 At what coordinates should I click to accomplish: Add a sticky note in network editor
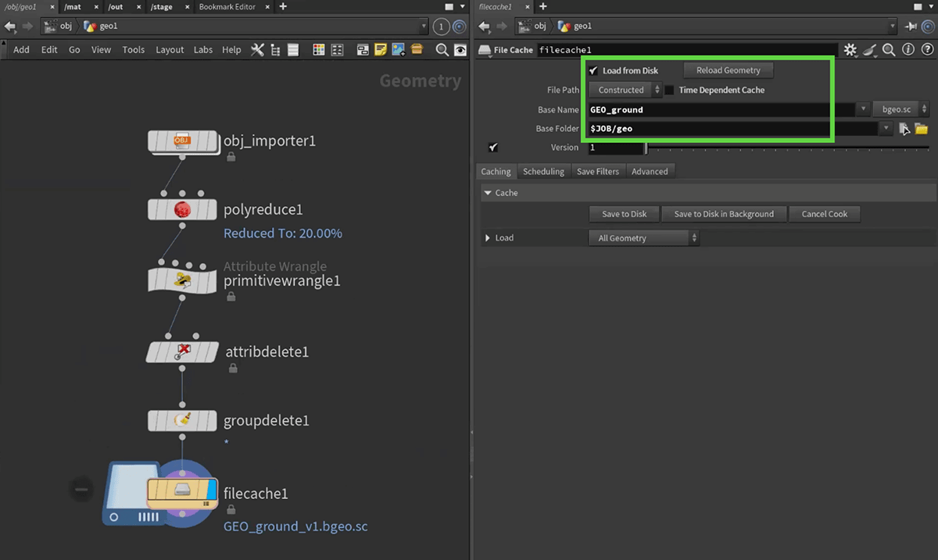[381, 50]
